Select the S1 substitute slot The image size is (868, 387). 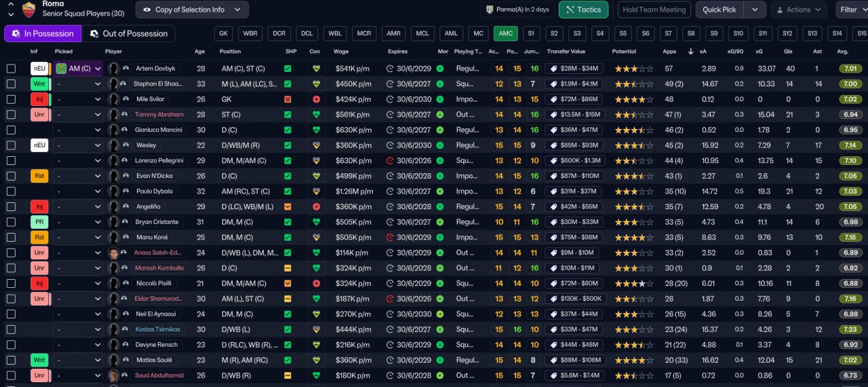(x=530, y=33)
